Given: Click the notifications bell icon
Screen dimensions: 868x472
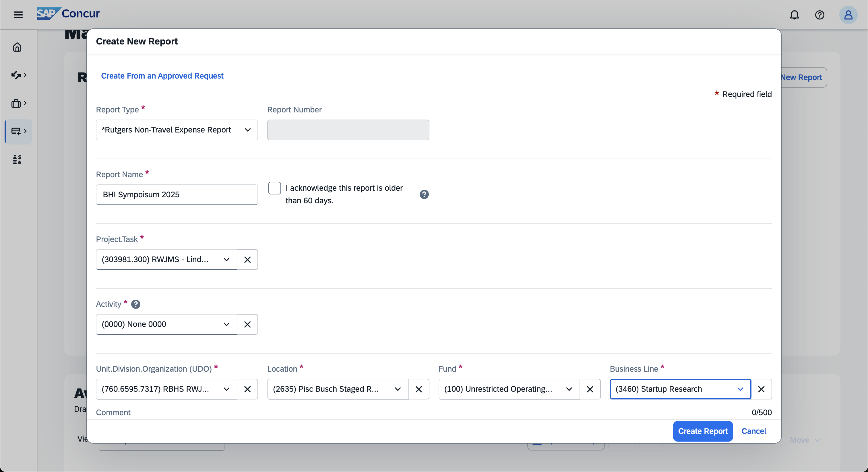Looking at the screenshot, I should 794,15.
